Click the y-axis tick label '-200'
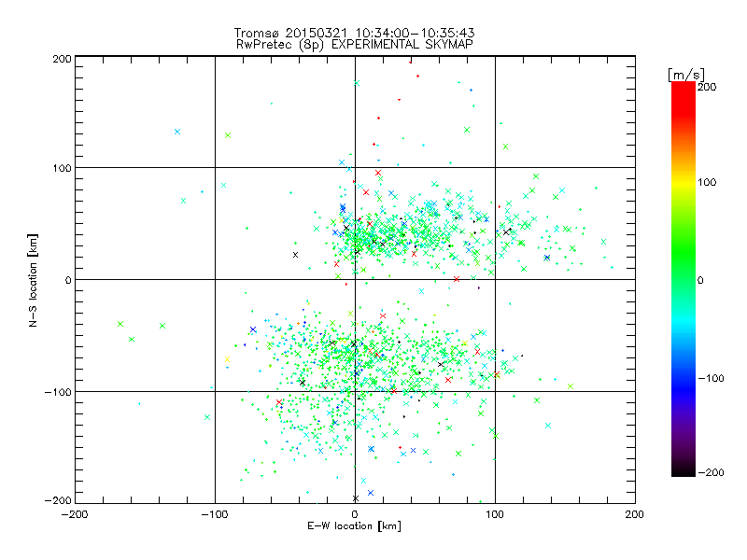Viewport: 747px width, 560px height. click(58, 500)
